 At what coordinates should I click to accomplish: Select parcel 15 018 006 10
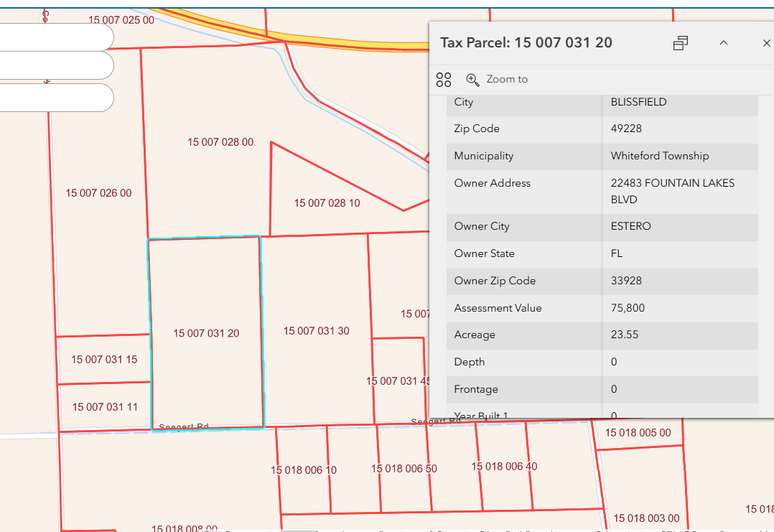[x=303, y=470]
